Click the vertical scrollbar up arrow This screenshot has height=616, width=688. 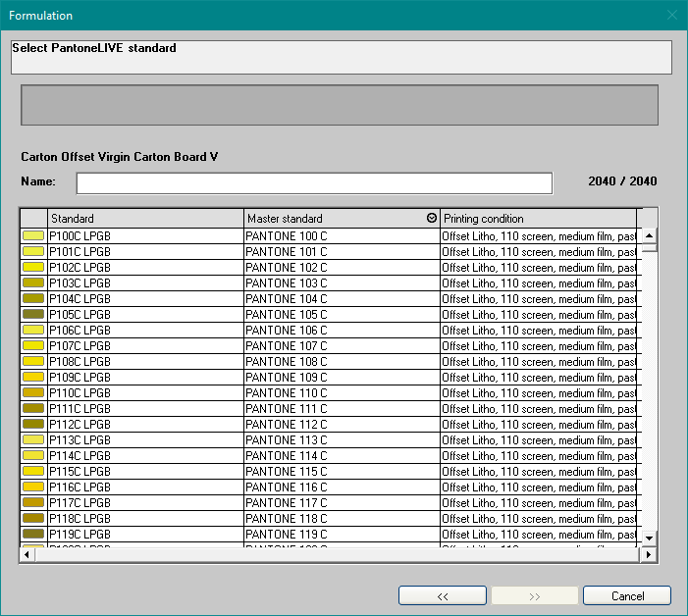click(650, 235)
